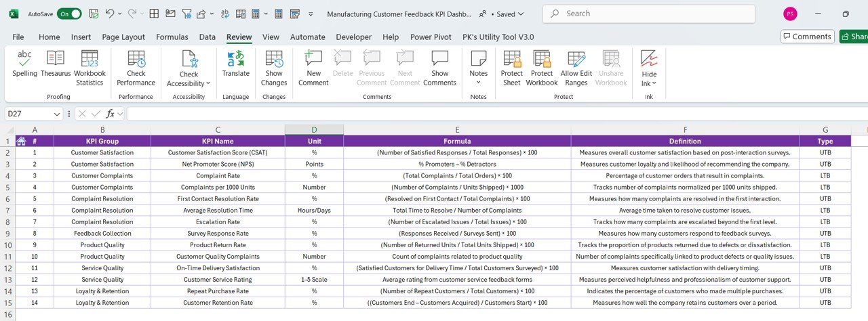Viewport: 868px width, 321px height.
Task: Open the Page Layout tab
Action: [x=123, y=37]
